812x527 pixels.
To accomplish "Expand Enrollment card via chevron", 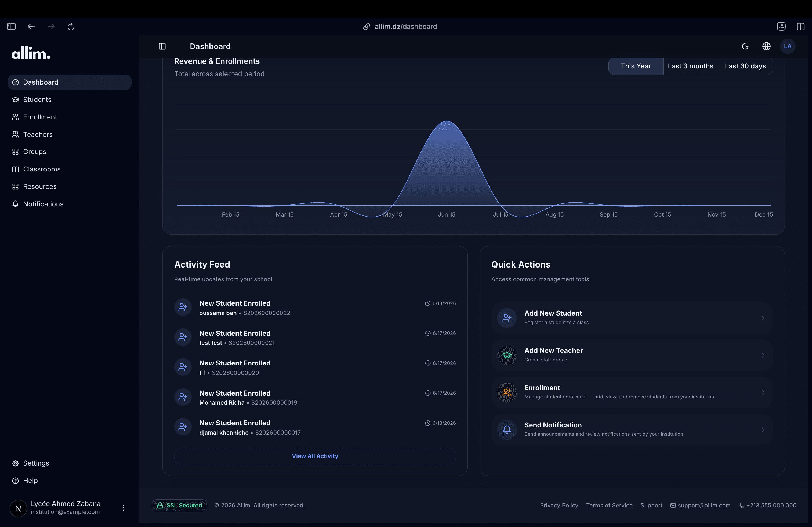I will click(x=763, y=392).
